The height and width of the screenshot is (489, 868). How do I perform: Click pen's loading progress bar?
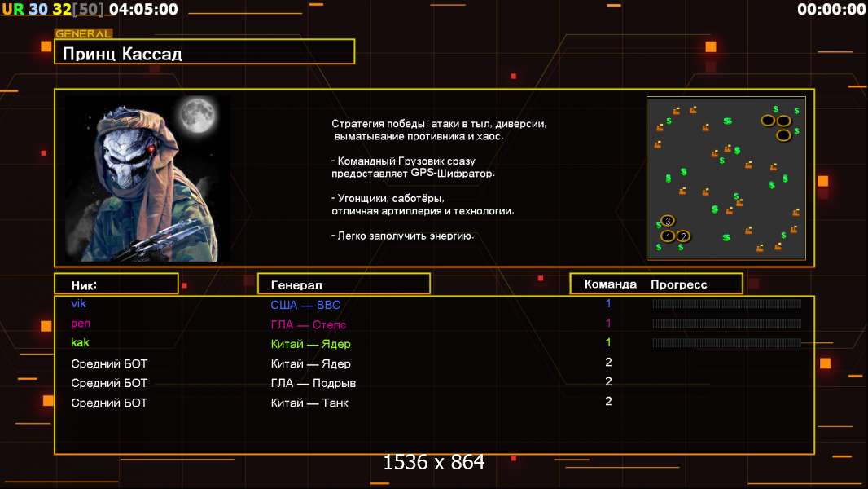point(727,324)
